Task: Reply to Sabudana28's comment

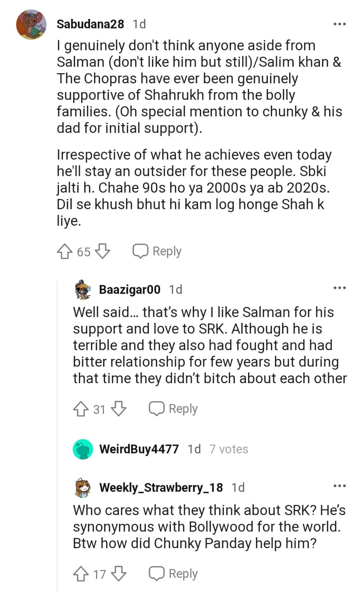Action: [x=157, y=251]
